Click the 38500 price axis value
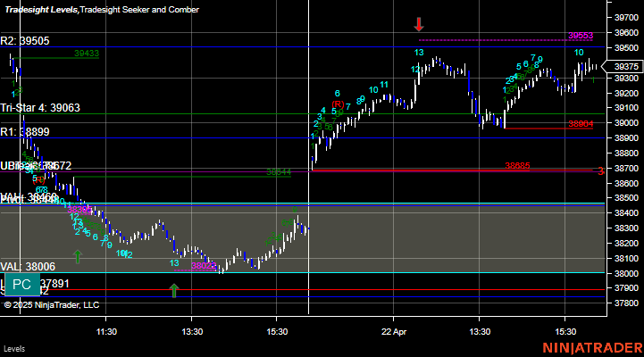This screenshot has height=357, width=644. tap(626, 198)
